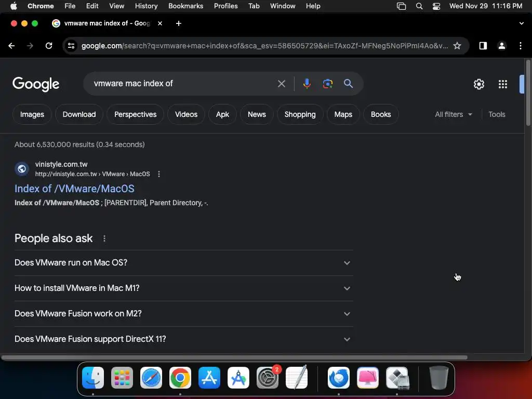532x399 pixels.
Task: Open App Store from the Dock
Action: tap(209, 378)
